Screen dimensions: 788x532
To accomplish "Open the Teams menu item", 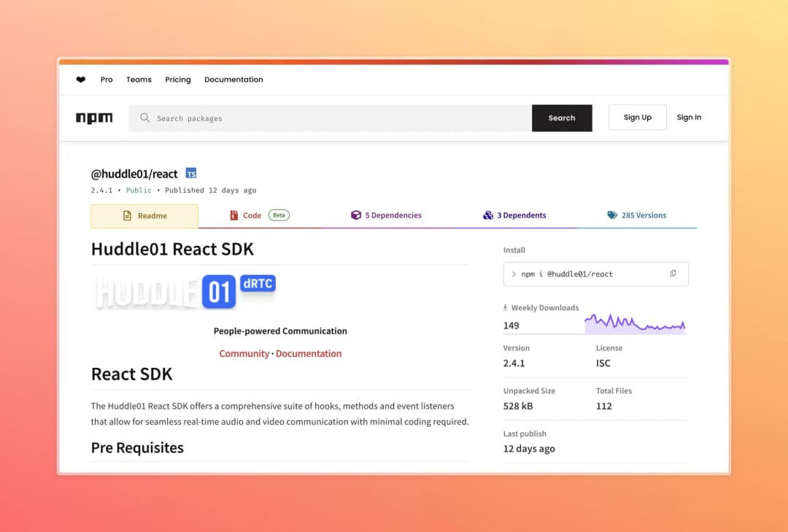I will tap(139, 80).
